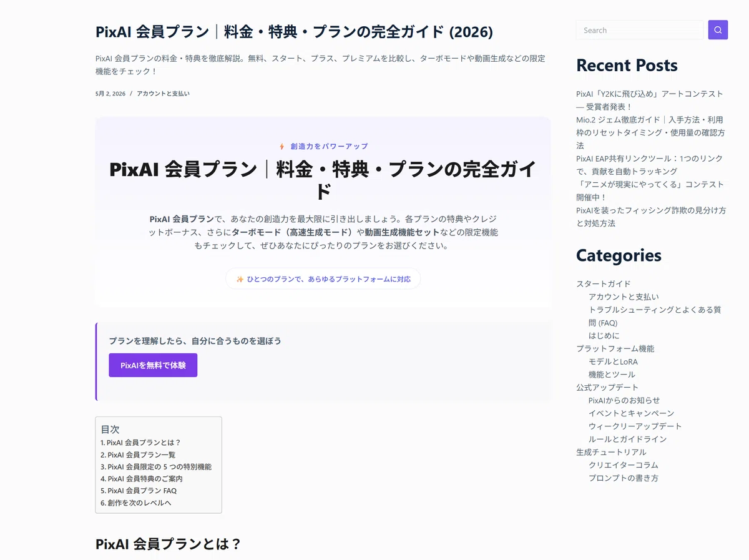The height and width of the screenshot is (560, 749).
Task: Open the PixAI EAP共有リンクツール post
Action: (650, 165)
